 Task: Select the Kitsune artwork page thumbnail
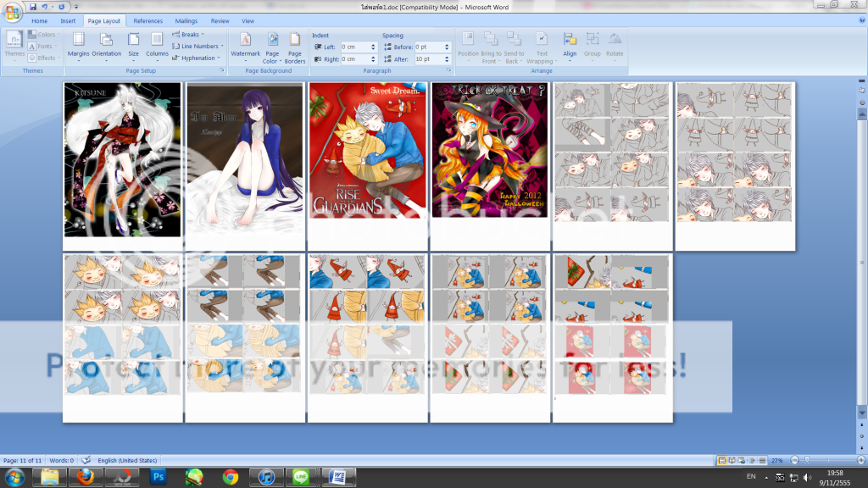122,166
